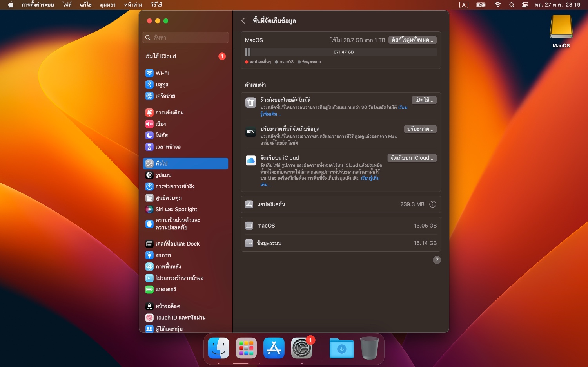Select แอปพลิเคชัน storage row
The image size is (588, 367).
point(341,204)
